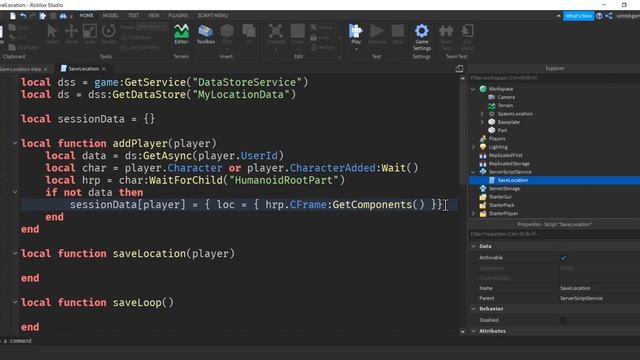Screen dimensions: 640x360
Task: Select Camera in the Explorer
Action: coord(506,97)
